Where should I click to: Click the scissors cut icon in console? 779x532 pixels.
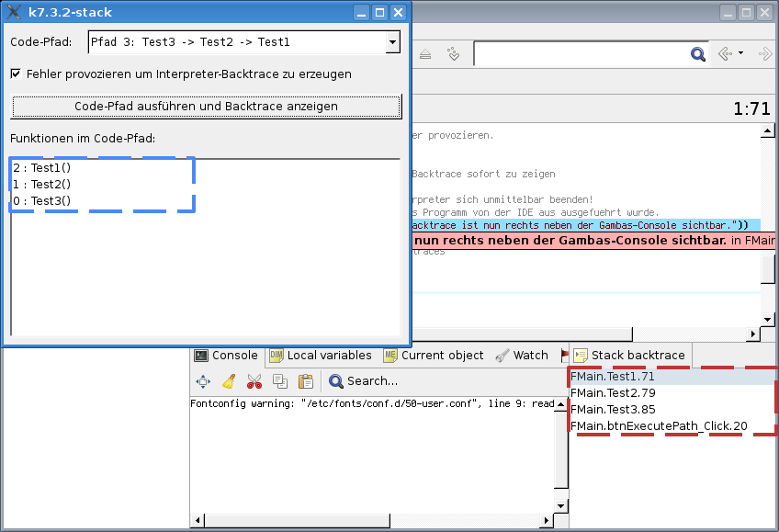click(x=254, y=381)
